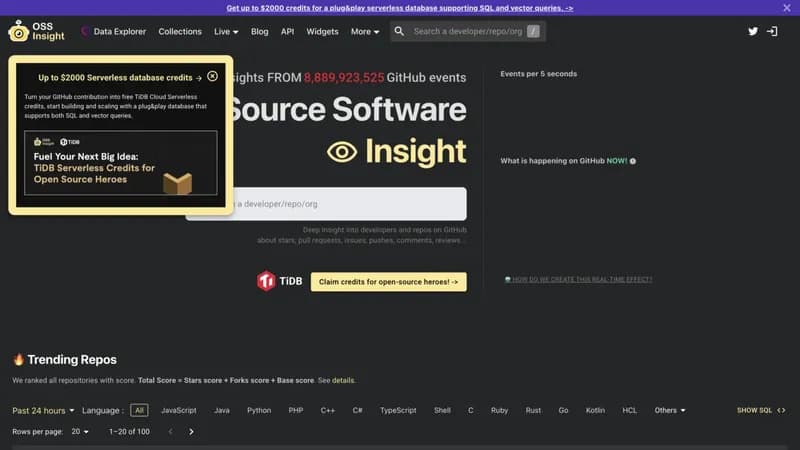Click the SHOW SQL code icon
The image size is (800, 450).
[781, 410]
